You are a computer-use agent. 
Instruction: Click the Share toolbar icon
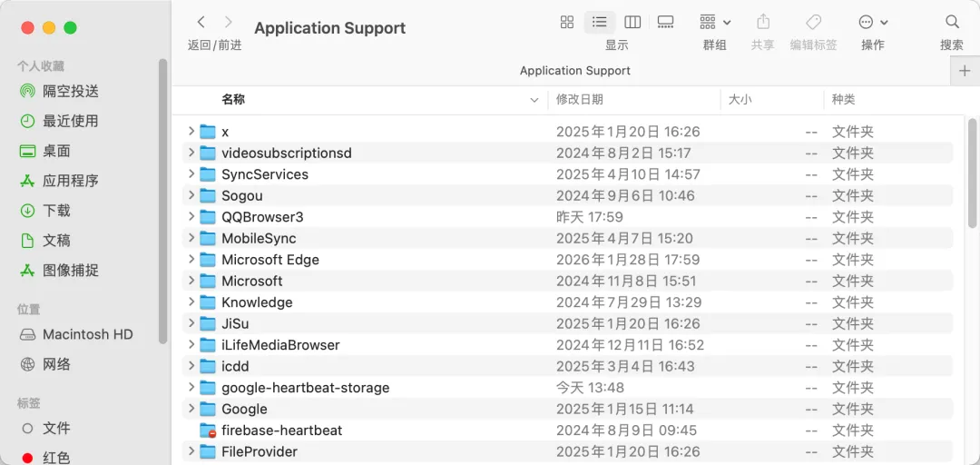[x=763, y=22]
